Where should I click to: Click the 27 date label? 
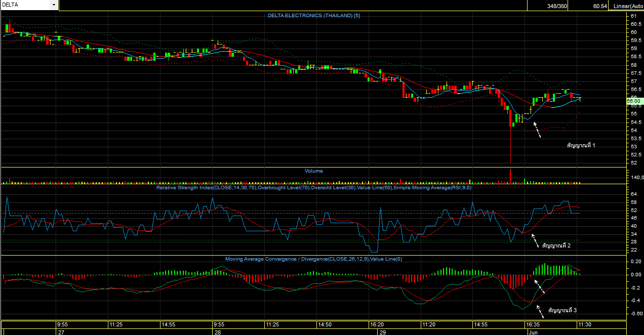click(x=61, y=332)
